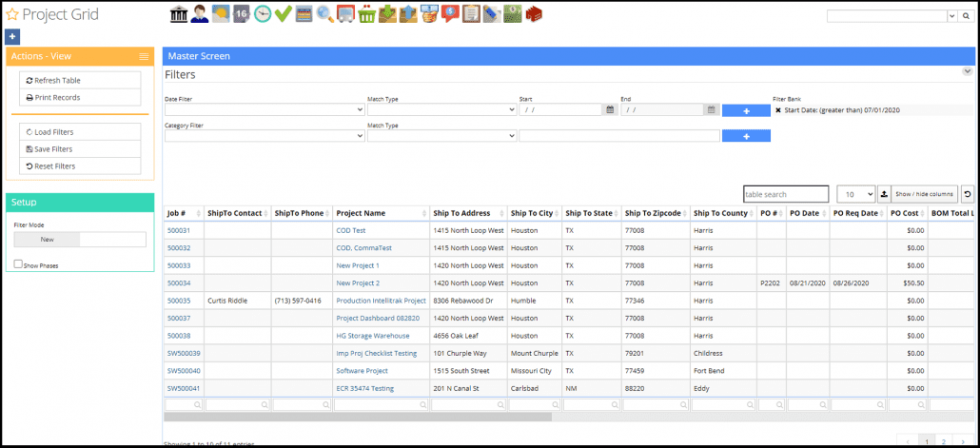Open the Category Filter dropdown

coord(264,136)
